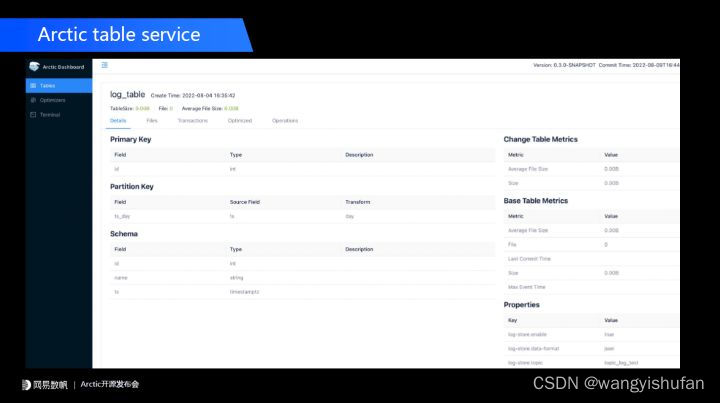Click the day transform cell

click(x=349, y=217)
